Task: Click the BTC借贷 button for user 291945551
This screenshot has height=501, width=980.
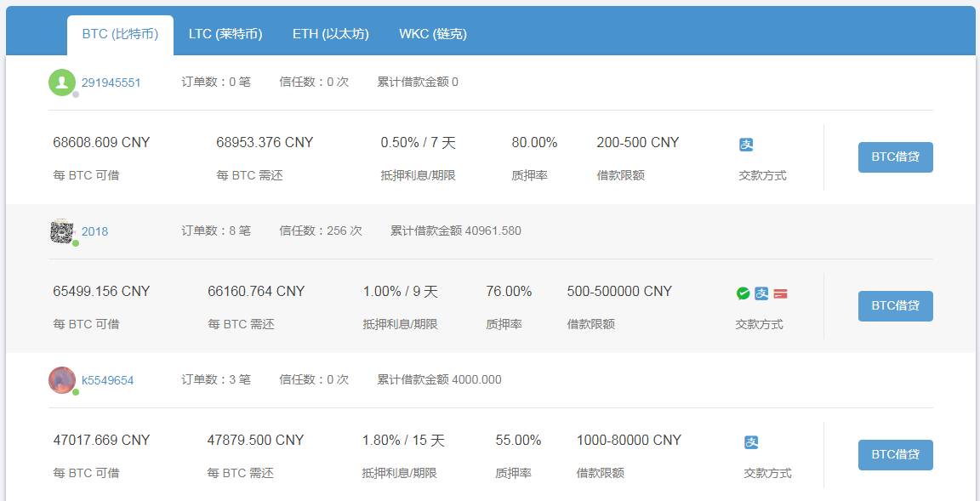Action: (x=895, y=157)
